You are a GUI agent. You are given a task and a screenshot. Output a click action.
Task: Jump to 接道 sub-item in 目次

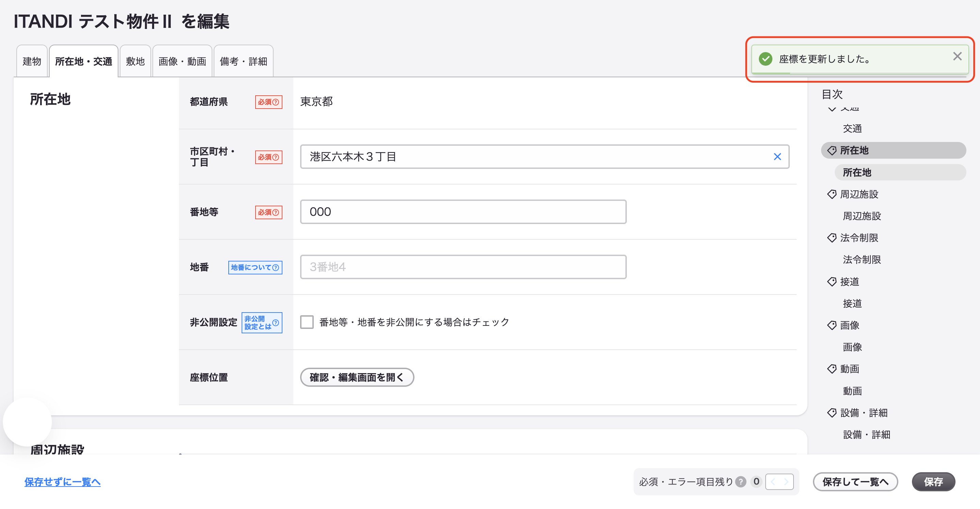(x=852, y=303)
